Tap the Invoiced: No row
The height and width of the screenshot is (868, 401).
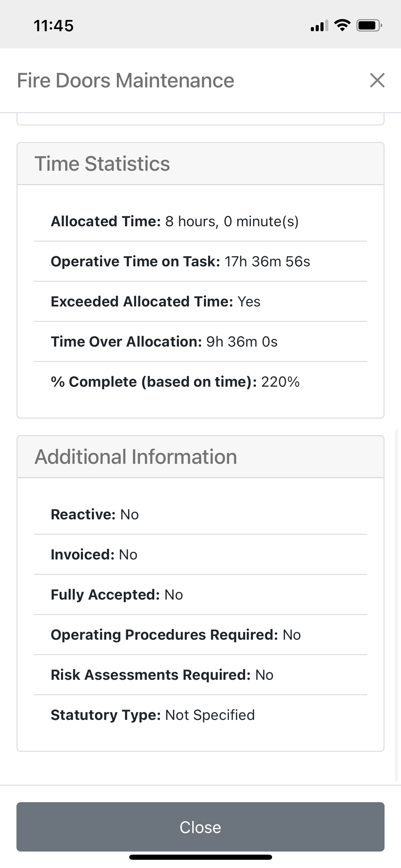pyautogui.click(x=94, y=554)
